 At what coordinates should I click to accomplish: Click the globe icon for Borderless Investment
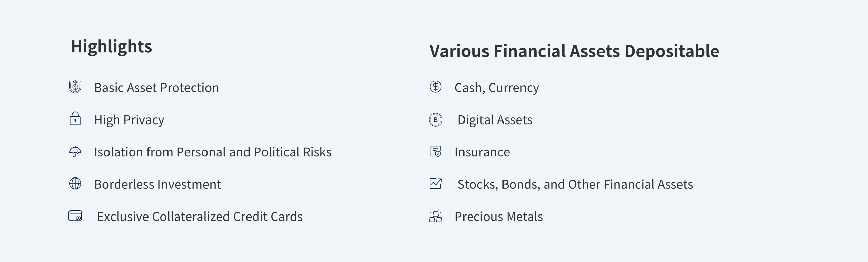pos(75,184)
